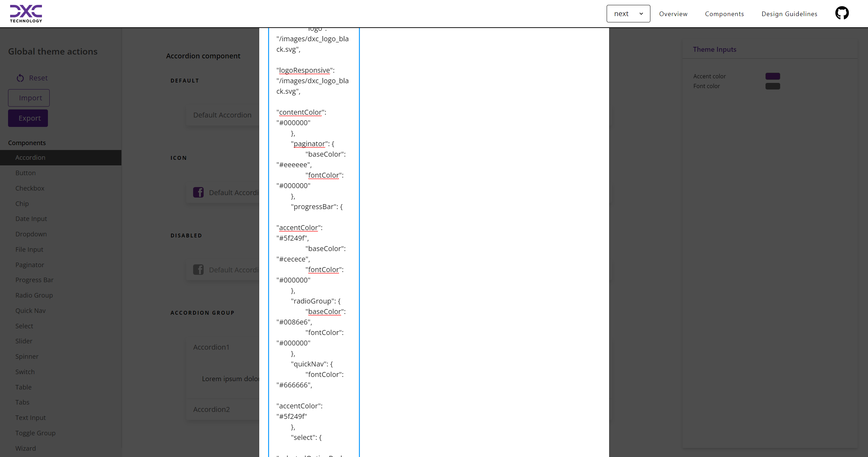Select the Wizard component
868x457 pixels.
(x=26, y=448)
